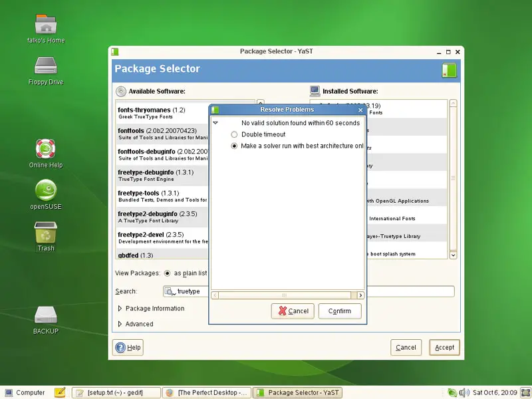Switch to The Perfect Desktop browser taskbar window
This screenshot has width=532, height=399.
tap(207, 392)
